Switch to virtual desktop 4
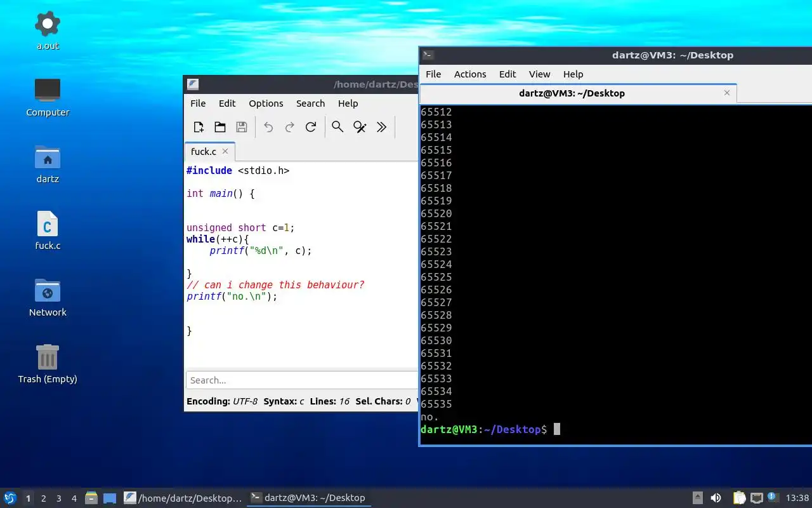 point(74,498)
